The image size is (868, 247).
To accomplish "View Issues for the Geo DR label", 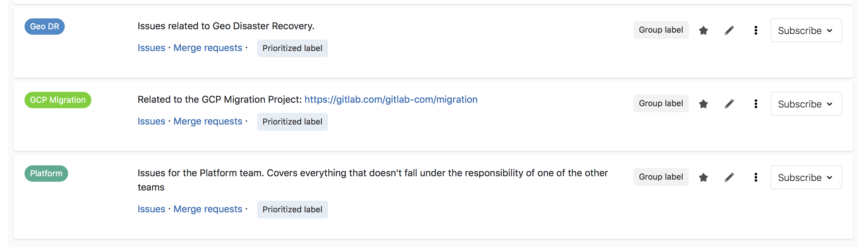I will 151,48.
